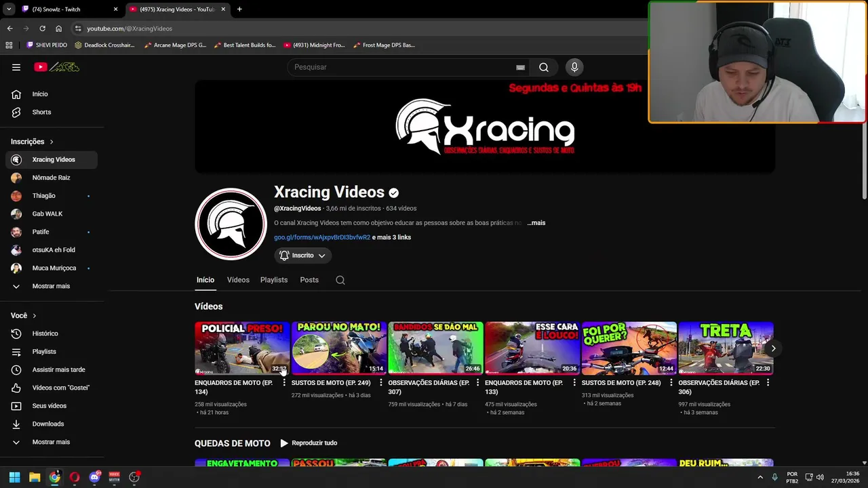Activate voice search microphone
Image resolution: width=868 pixels, height=488 pixels.
tap(574, 67)
